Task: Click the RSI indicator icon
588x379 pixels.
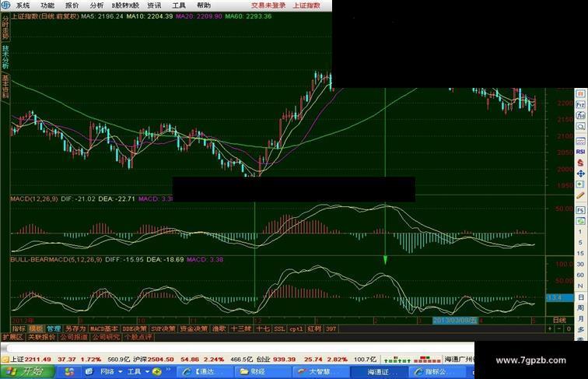Action: point(580,152)
